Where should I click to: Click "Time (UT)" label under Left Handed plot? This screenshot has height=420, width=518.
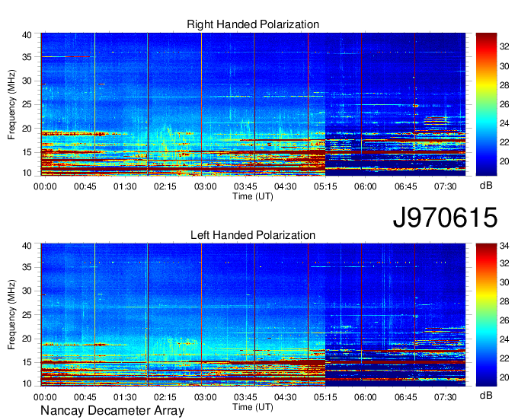253,407
